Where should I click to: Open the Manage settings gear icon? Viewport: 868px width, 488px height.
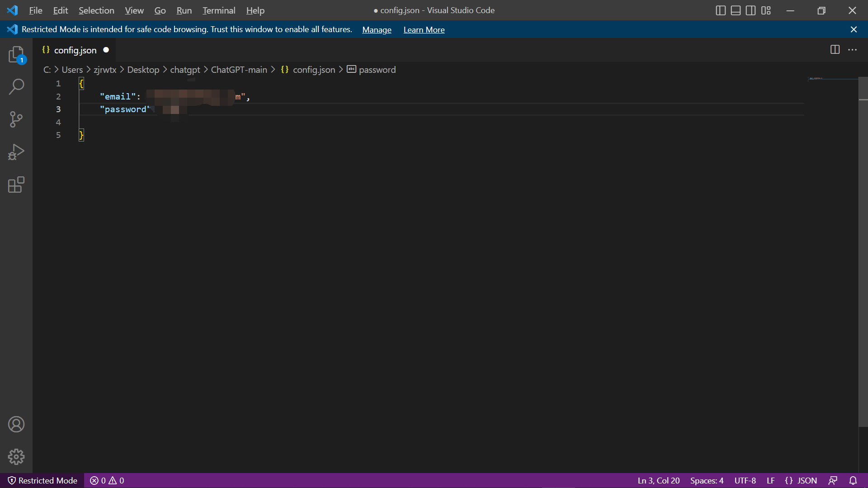tap(16, 457)
